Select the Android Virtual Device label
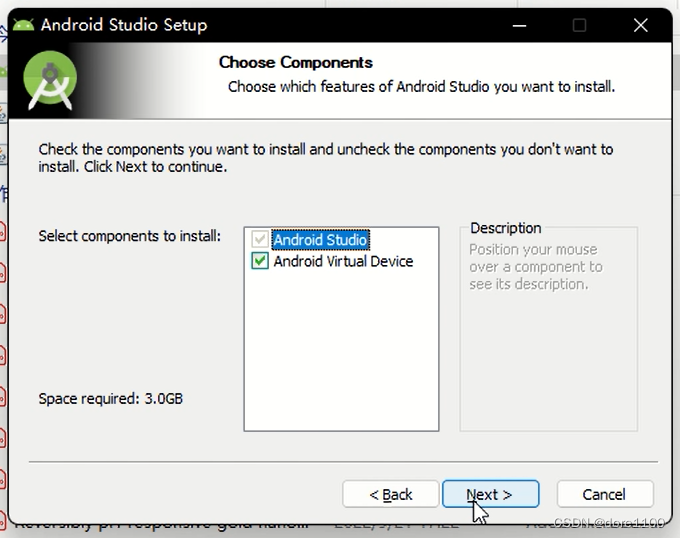680x538 pixels. (x=343, y=261)
